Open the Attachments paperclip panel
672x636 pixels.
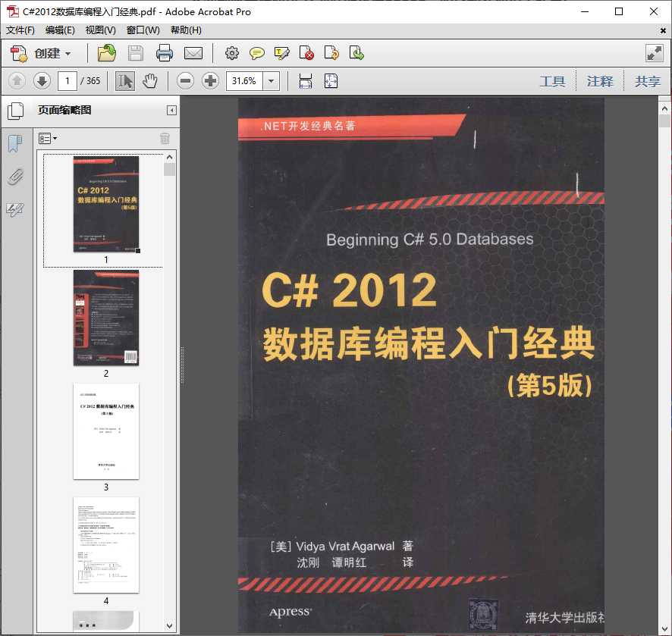[x=15, y=177]
